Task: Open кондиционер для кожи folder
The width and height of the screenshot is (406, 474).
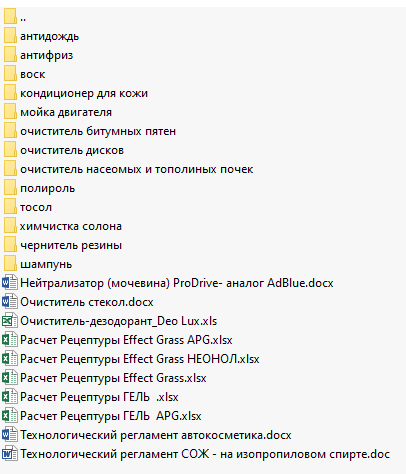Action: click(x=84, y=93)
